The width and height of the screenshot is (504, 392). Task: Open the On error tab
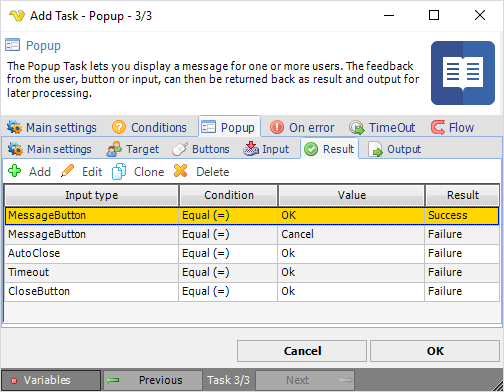pyautogui.click(x=302, y=127)
